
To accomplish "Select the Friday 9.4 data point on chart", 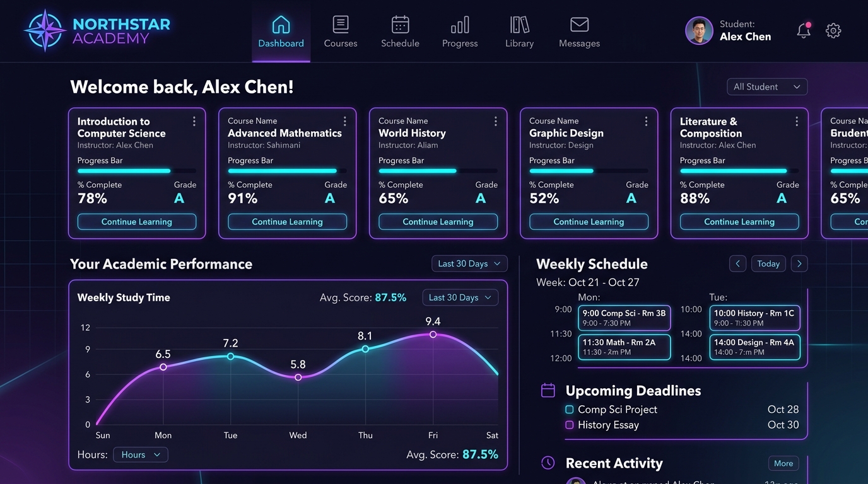I will tap(433, 335).
